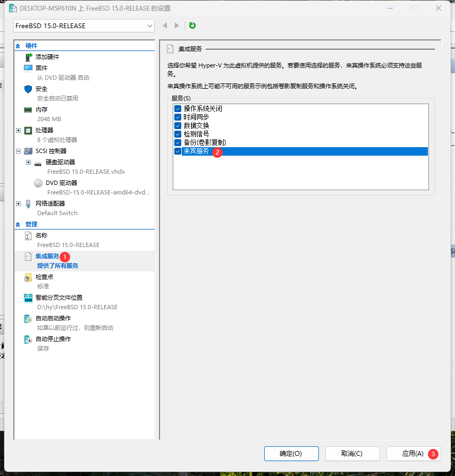Click the settings window title icon
The image size is (455, 476).
click(x=13, y=8)
